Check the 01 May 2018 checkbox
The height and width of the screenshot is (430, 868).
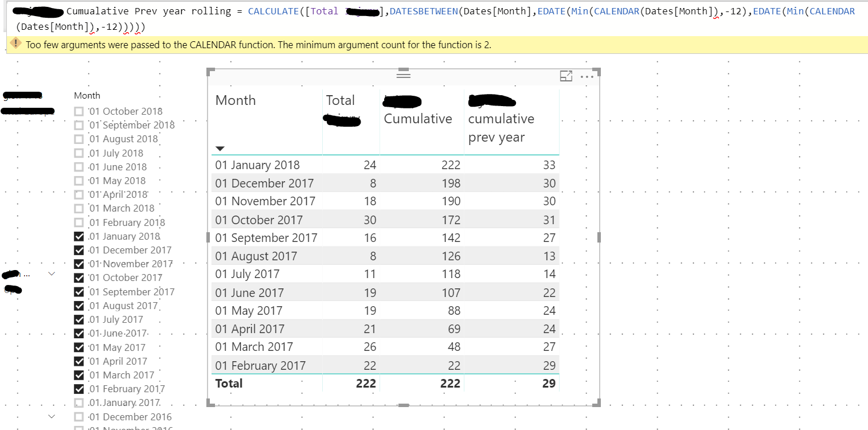click(79, 181)
